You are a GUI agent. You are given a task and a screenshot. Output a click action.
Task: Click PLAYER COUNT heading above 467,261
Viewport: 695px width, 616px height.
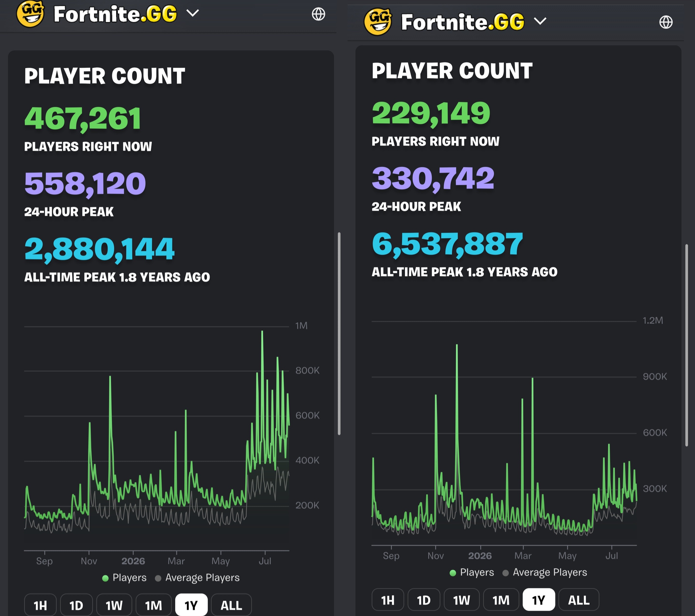pyautogui.click(x=105, y=76)
